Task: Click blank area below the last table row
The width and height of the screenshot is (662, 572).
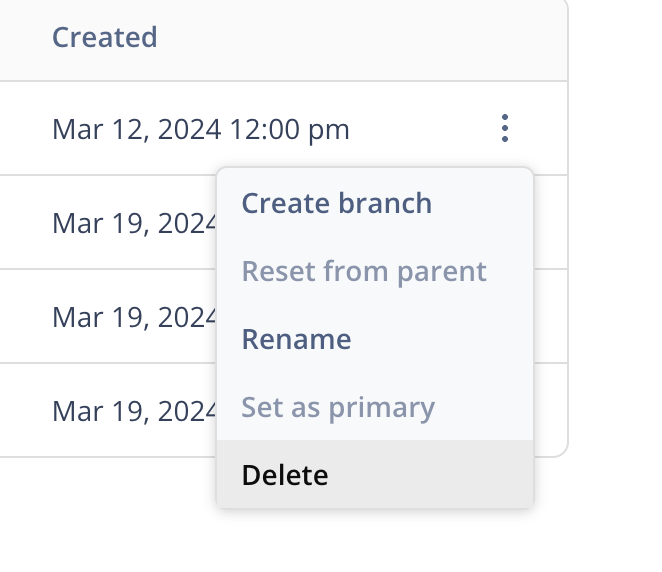Action: (100, 510)
